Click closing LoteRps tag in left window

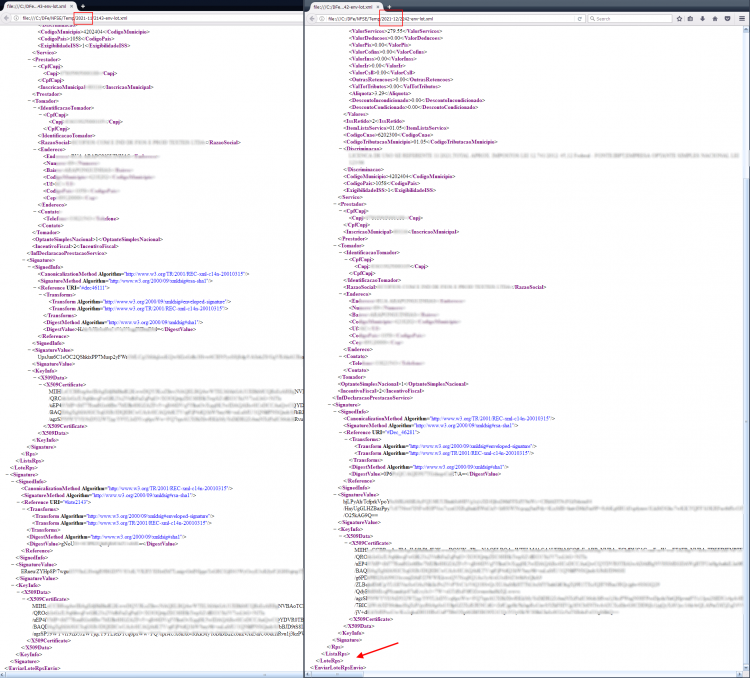pos(24,467)
